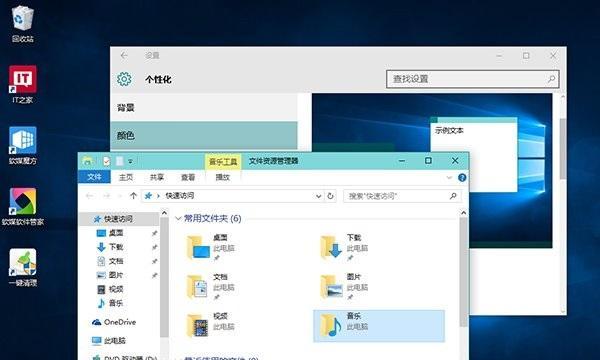The width and height of the screenshot is (600, 360).
Task: Select 图片 in the navigation pane
Action: pos(116,275)
